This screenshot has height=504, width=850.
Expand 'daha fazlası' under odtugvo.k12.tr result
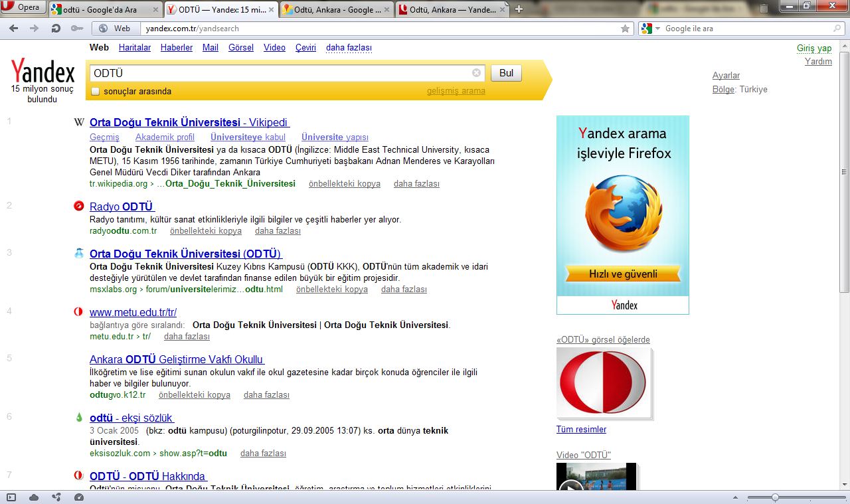tap(266, 395)
